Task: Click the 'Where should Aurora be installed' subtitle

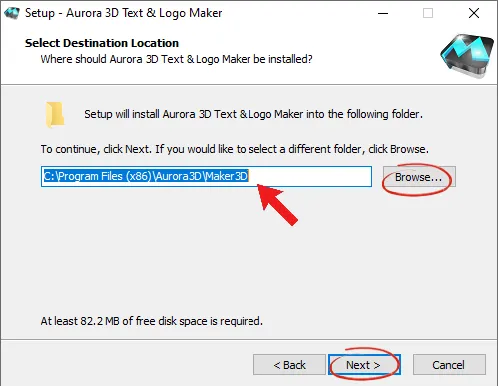Action: (x=176, y=59)
